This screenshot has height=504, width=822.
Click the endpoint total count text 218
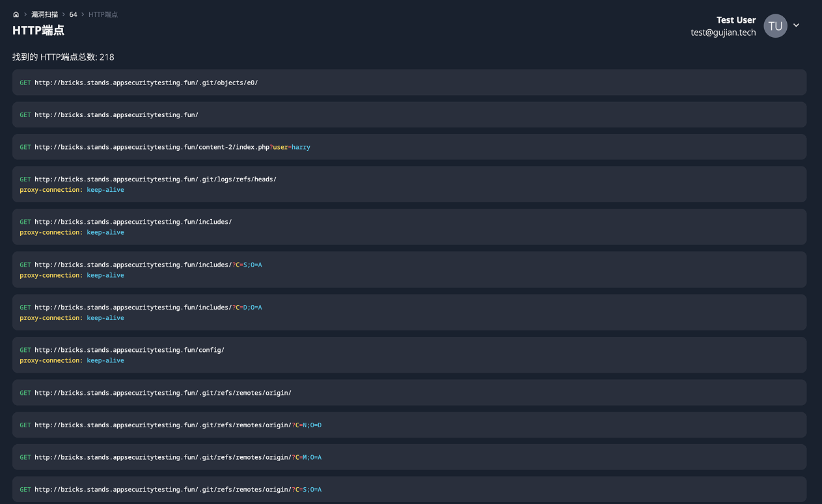[107, 57]
